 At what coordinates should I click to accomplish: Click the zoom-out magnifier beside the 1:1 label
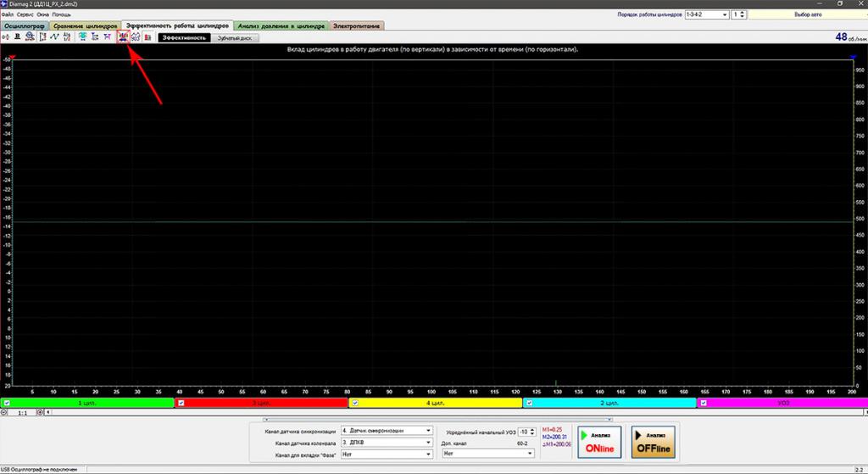pyautogui.click(x=4, y=413)
